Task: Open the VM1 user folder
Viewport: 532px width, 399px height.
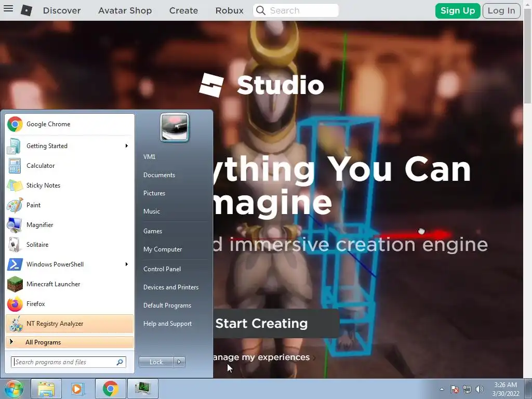Action: [149, 157]
